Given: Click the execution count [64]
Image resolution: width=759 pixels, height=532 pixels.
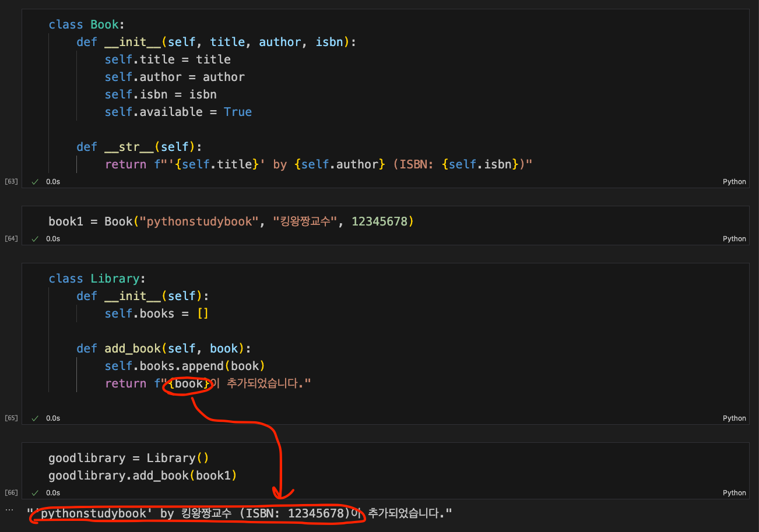Looking at the screenshot, I should 11,239.
